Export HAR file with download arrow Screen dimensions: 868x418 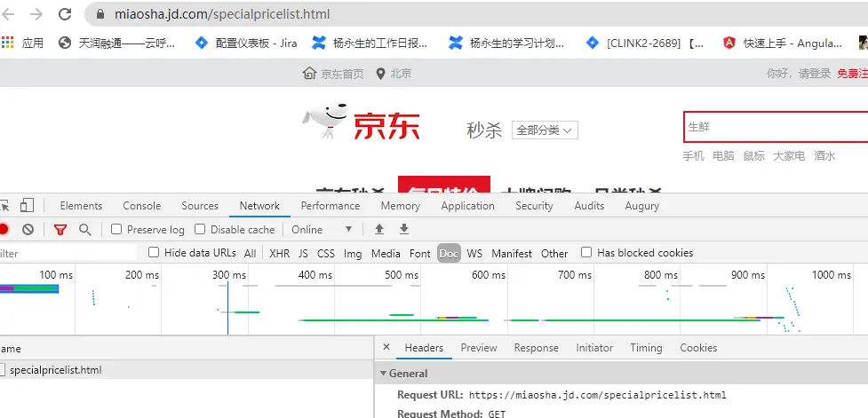[x=404, y=229]
